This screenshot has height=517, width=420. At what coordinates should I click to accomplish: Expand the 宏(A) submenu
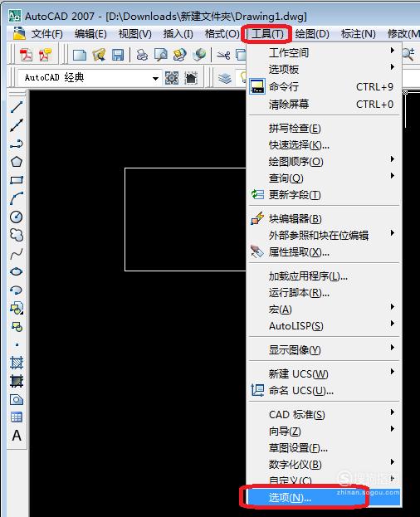pos(324,310)
